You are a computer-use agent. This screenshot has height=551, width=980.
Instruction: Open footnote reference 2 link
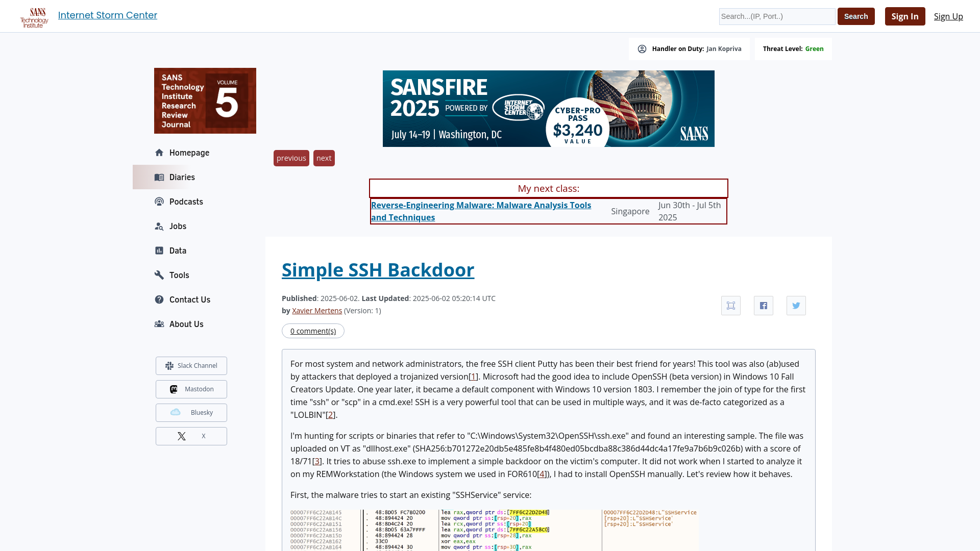pos(331,415)
